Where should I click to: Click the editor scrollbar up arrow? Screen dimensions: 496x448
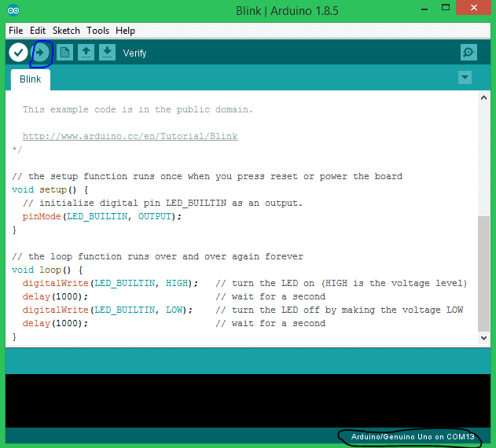click(x=483, y=97)
